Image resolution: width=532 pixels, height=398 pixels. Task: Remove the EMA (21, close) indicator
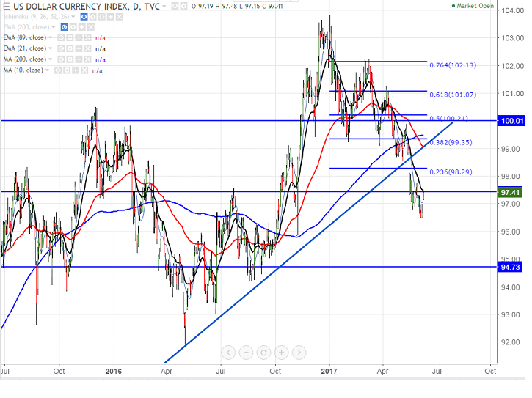tap(87, 48)
